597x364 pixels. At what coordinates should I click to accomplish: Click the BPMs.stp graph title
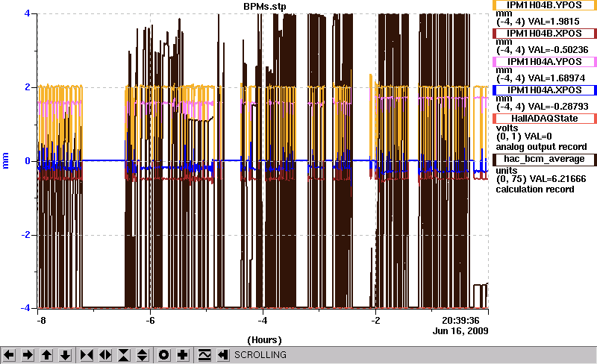tap(265, 7)
